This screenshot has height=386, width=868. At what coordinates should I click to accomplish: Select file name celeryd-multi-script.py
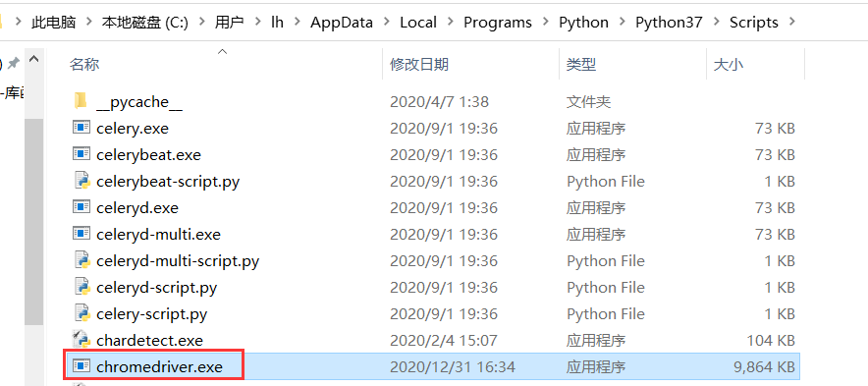tap(178, 261)
